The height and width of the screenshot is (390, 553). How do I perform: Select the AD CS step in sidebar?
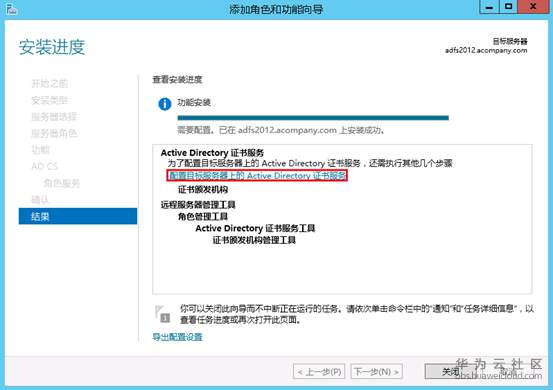tap(44, 166)
